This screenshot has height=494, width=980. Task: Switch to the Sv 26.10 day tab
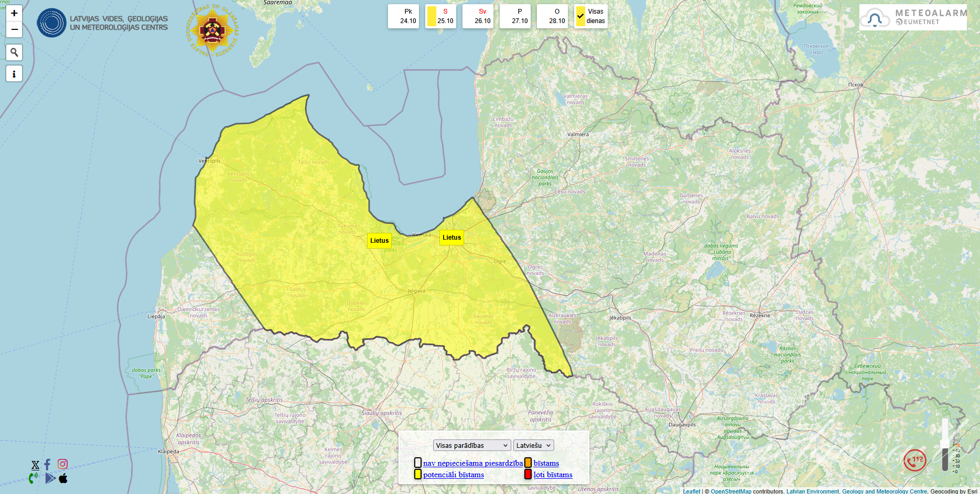[x=482, y=16]
